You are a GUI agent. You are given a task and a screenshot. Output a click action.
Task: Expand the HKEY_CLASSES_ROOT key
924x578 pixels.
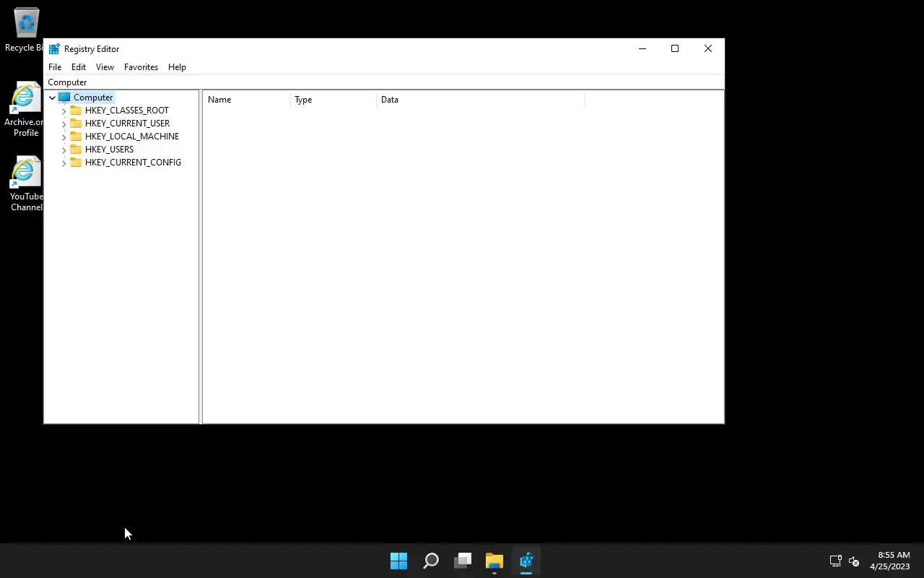pos(64,111)
